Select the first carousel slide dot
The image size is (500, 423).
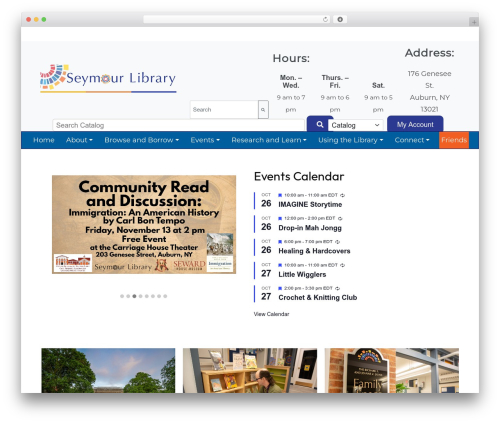tap(122, 296)
